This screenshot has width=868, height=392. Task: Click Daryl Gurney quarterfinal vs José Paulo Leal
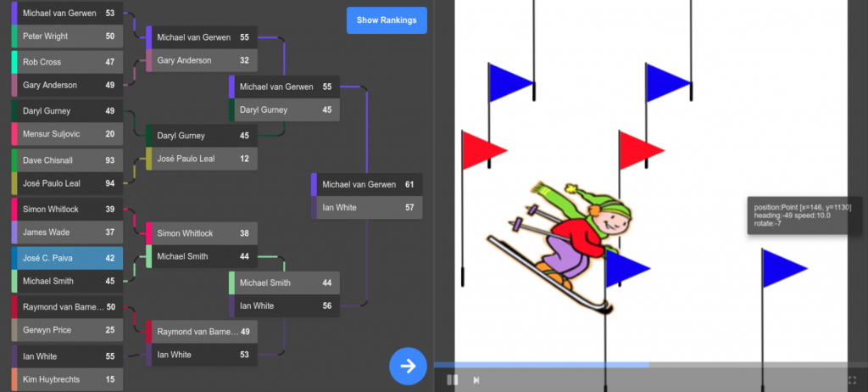[202, 136]
